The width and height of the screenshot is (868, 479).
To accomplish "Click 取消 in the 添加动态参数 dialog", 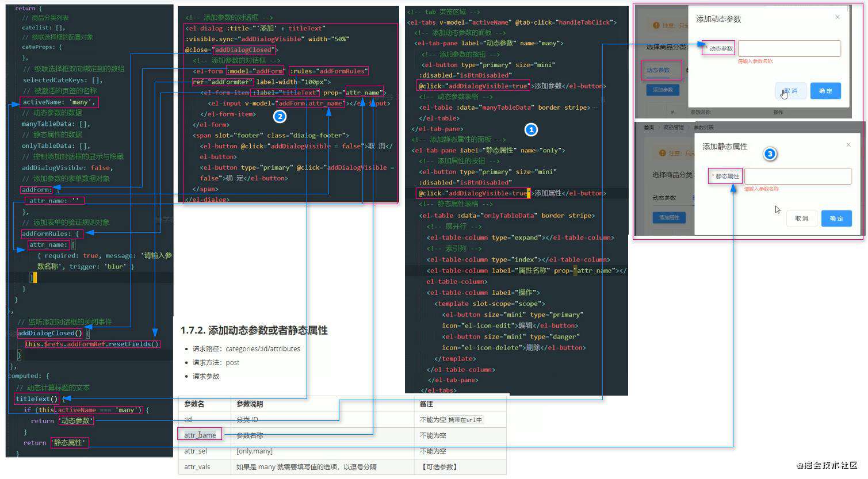I will coord(790,91).
